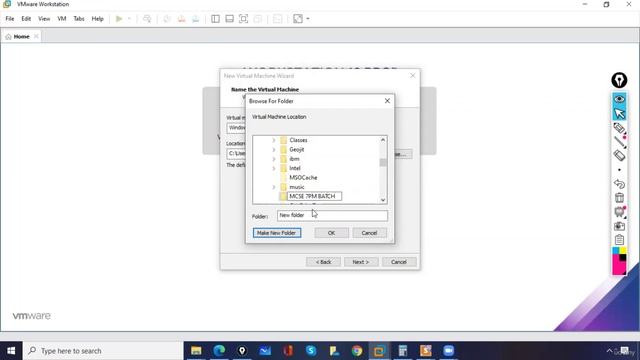Viewport: 640px width, 360px height.
Task: Click the revert snapshot toolbar icon
Action: coord(181,19)
